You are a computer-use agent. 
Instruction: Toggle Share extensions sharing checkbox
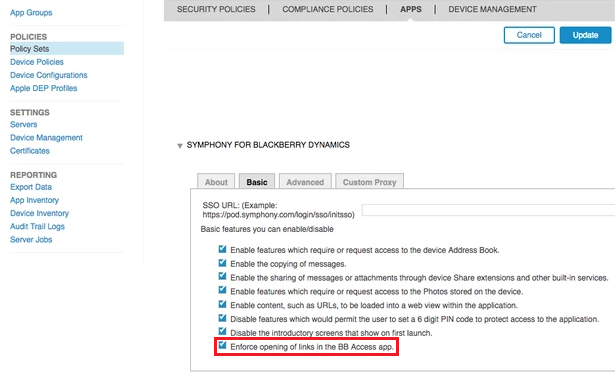click(x=222, y=277)
